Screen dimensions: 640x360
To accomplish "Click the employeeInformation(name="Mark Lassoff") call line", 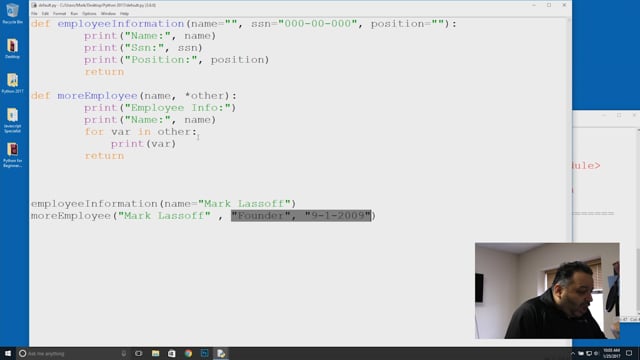I will (x=163, y=204).
